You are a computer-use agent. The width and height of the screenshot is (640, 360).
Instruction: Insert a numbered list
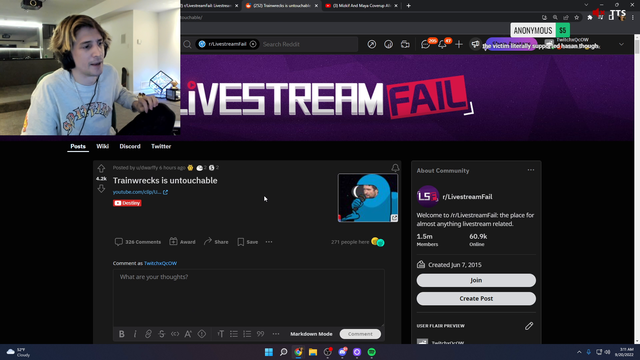(x=247, y=334)
